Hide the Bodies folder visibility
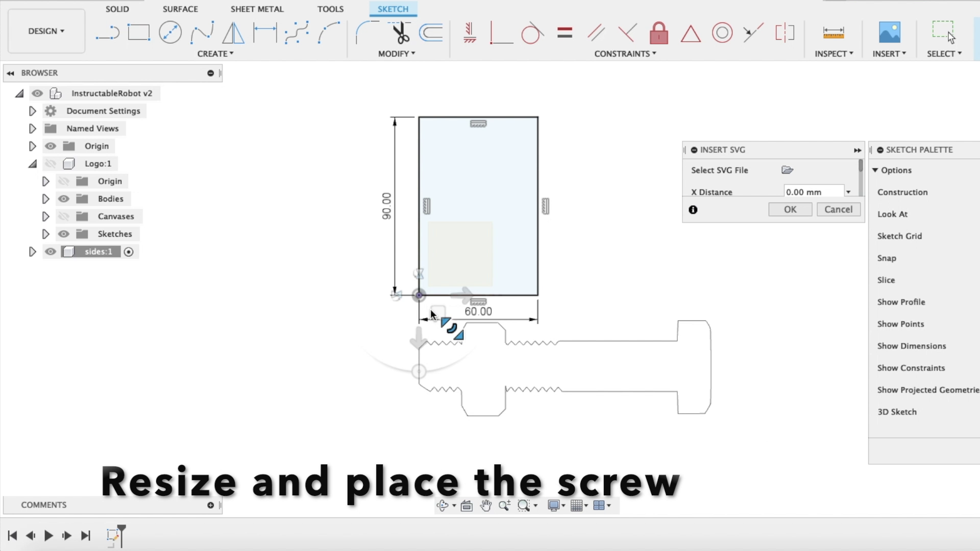 (x=63, y=199)
